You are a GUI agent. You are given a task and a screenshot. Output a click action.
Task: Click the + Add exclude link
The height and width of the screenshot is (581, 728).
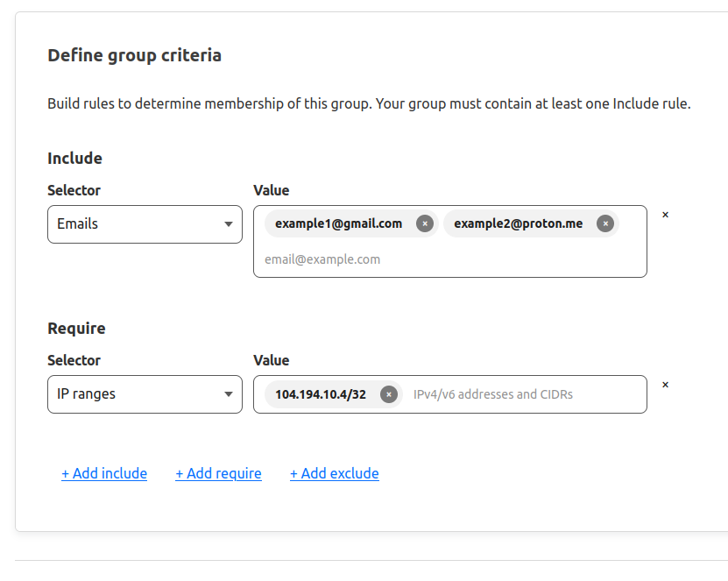click(335, 473)
